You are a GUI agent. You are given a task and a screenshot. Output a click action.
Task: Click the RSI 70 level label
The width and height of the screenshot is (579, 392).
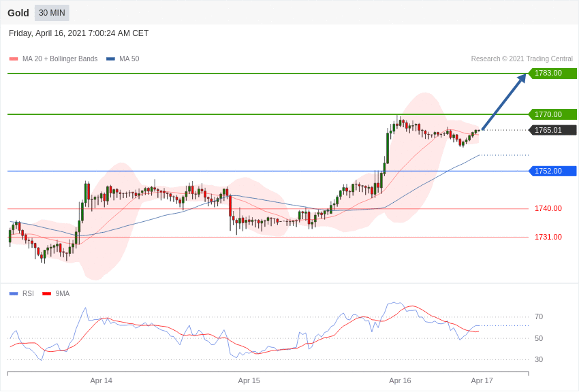pos(539,317)
